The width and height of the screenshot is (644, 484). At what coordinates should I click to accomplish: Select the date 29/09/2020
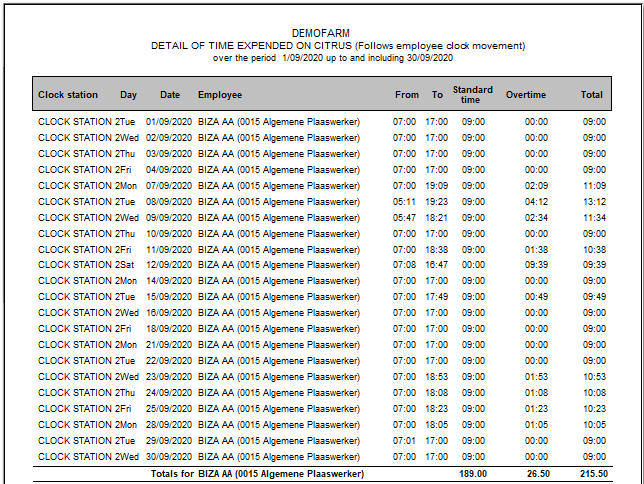point(169,441)
